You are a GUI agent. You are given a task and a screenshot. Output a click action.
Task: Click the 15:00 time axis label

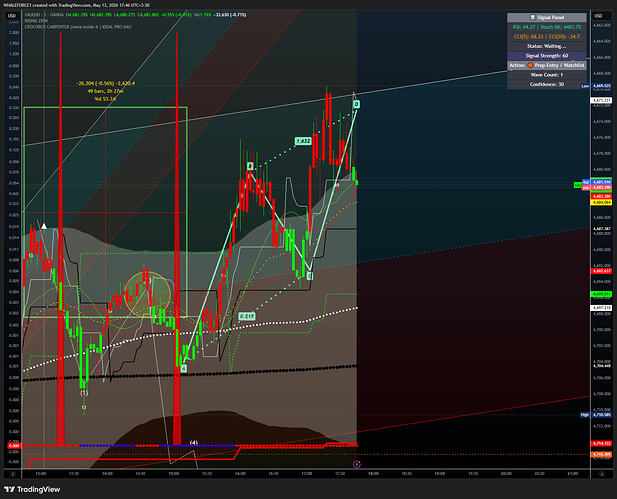pyautogui.click(x=174, y=473)
